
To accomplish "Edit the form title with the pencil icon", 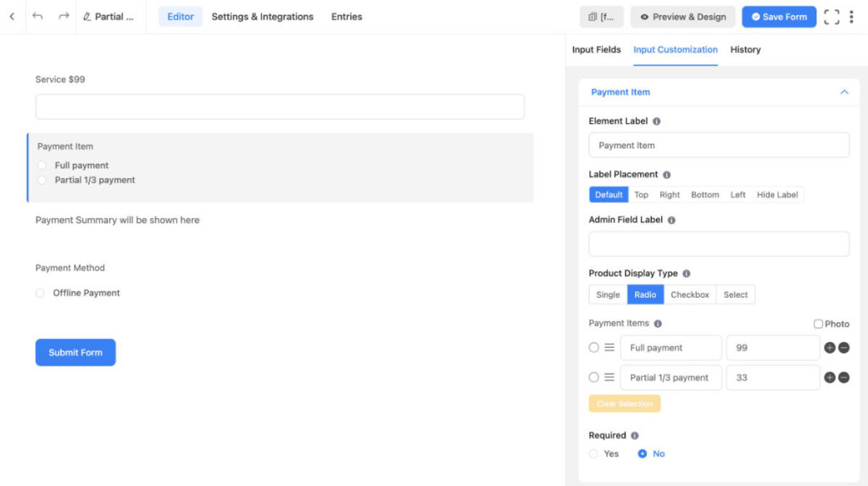I will coord(87,17).
